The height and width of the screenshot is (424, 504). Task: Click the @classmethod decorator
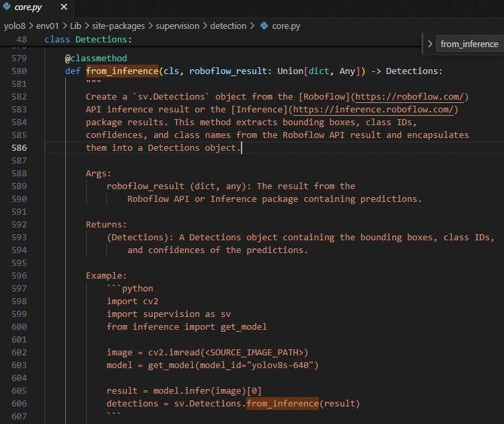pos(96,58)
